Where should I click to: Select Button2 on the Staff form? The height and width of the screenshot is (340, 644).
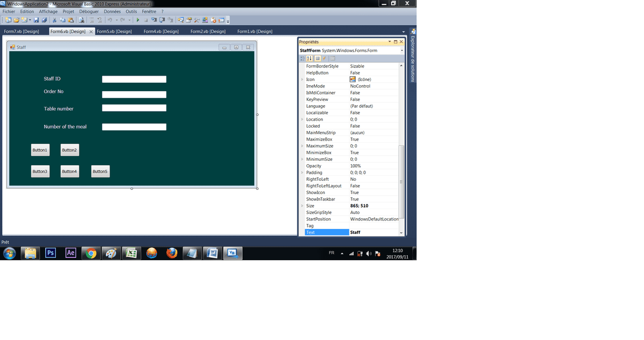click(70, 150)
